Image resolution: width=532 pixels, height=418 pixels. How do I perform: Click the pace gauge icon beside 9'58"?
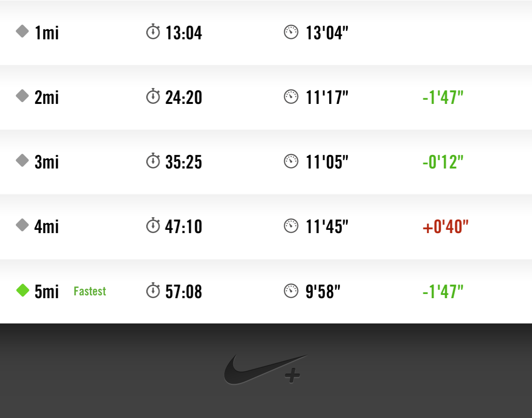click(291, 291)
